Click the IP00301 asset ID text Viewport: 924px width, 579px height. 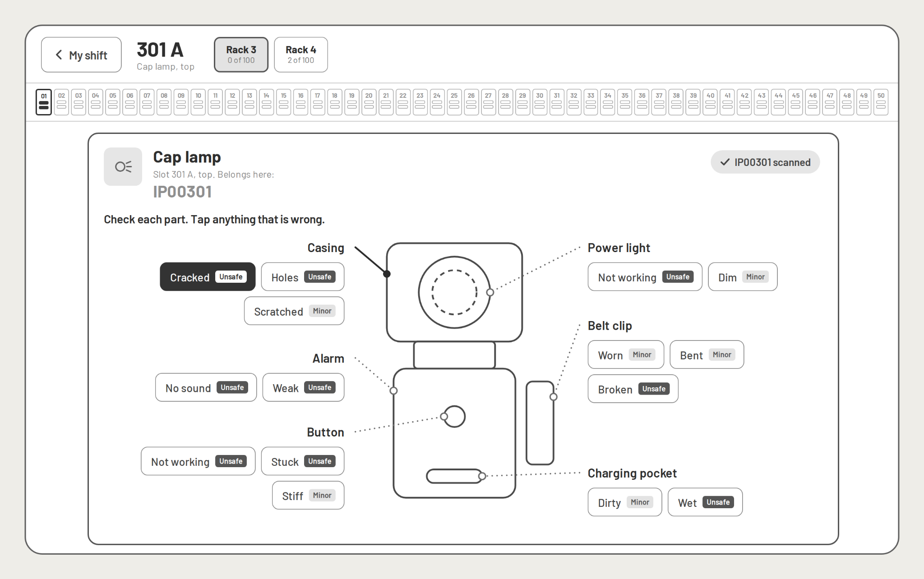182,192
